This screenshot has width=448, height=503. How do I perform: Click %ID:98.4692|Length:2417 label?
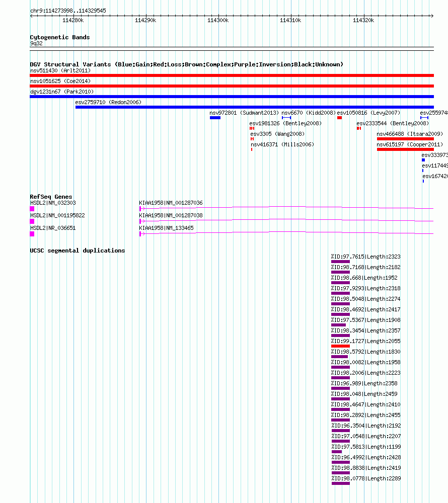coord(366,309)
